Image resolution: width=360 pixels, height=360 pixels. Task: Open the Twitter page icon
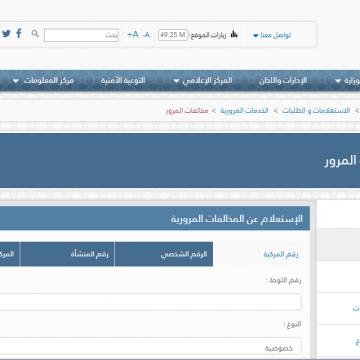pos(6,33)
